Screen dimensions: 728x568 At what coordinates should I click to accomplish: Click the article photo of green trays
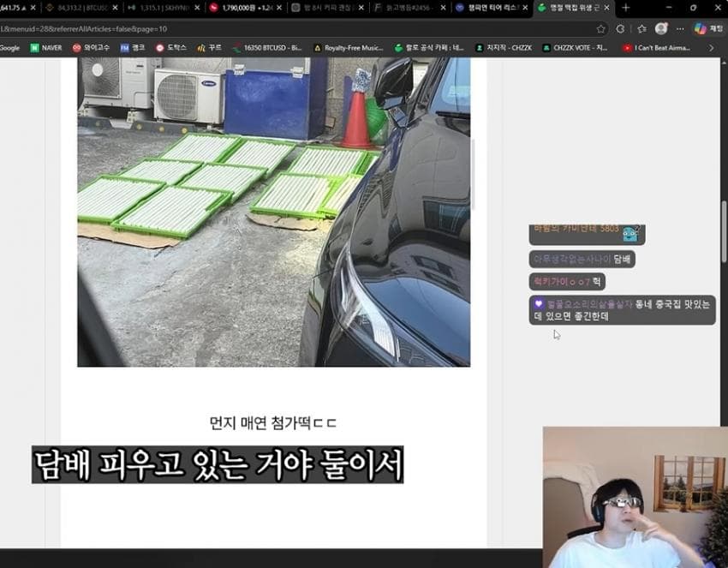(x=273, y=212)
